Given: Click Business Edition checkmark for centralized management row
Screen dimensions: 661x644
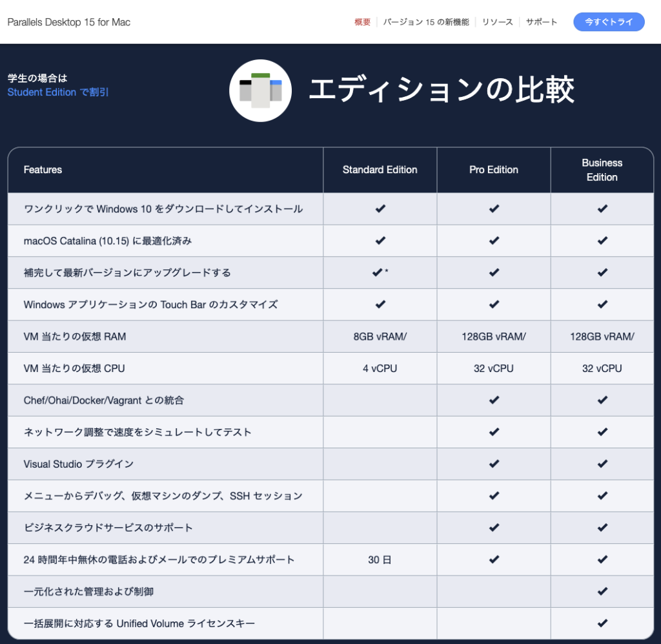Looking at the screenshot, I should [x=602, y=591].
